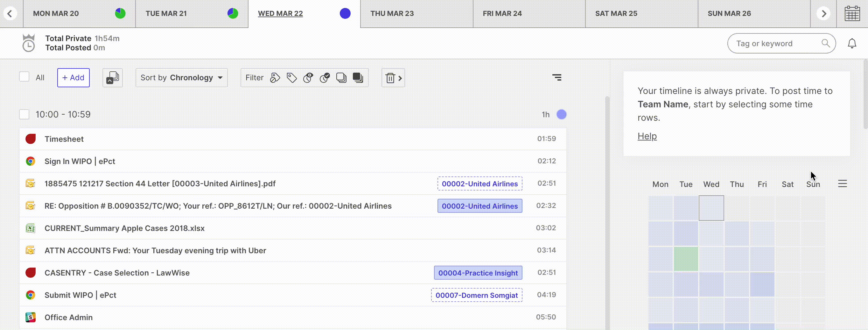Click Chrome icon on Sign In WIPO row
Viewport: 868px width, 330px height.
tap(31, 161)
